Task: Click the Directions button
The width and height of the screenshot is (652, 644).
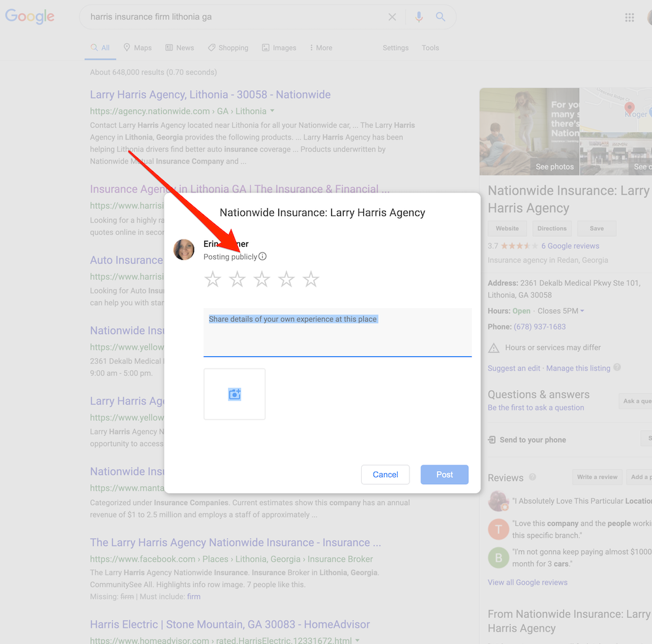Action: click(552, 228)
